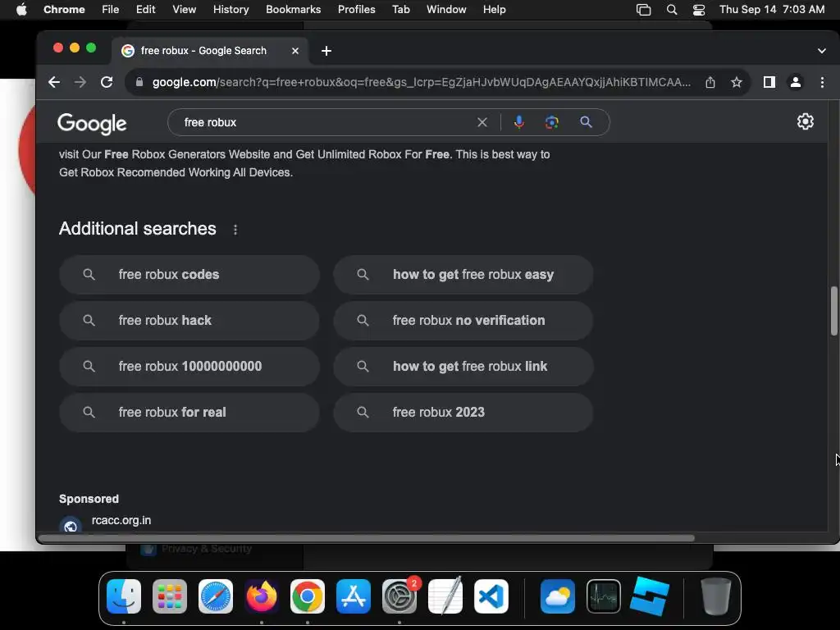Click the vertical page scrollbar thumb

click(833, 311)
